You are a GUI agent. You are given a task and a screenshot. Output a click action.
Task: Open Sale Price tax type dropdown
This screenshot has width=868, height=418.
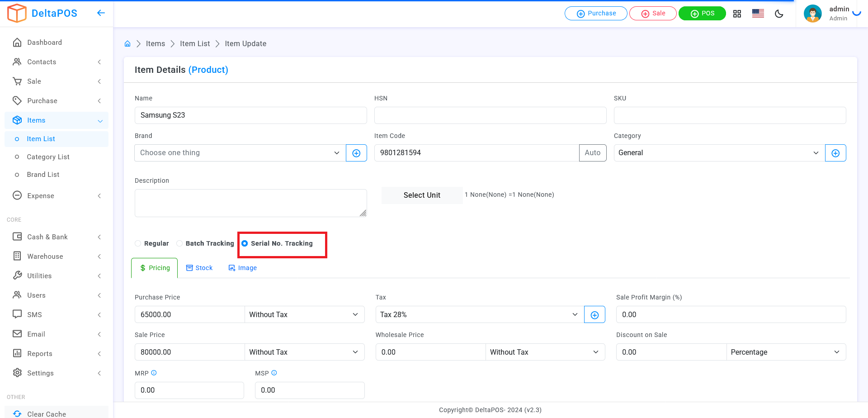tap(304, 352)
